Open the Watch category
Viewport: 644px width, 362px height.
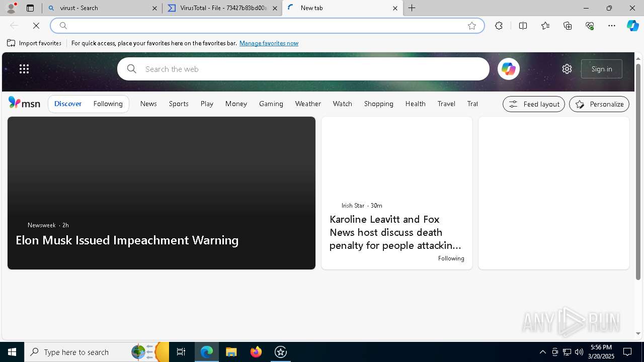point(343,104)
